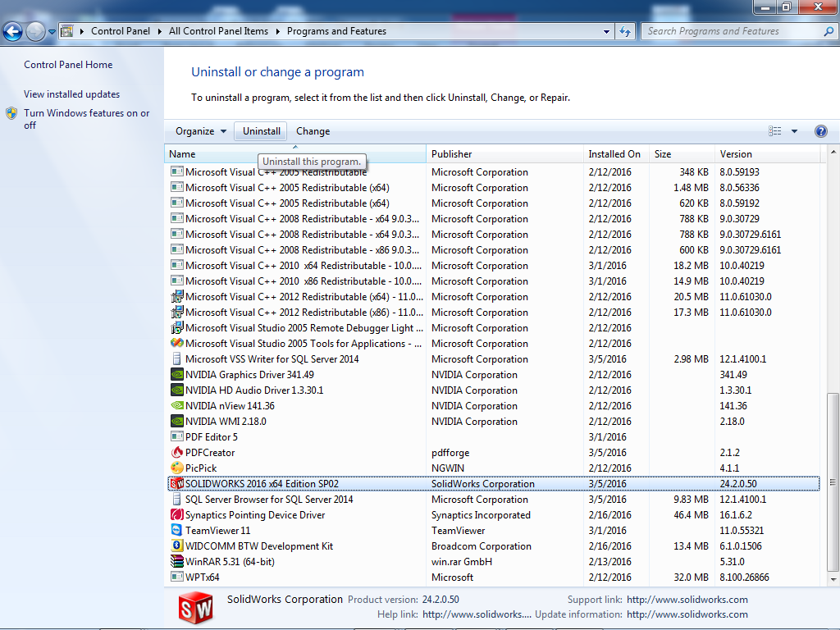The height and width of the screenshot is (630, 840).
Task: Select Visual Studio 2005 Remote Debugger icon
Action: pos(177,327)
